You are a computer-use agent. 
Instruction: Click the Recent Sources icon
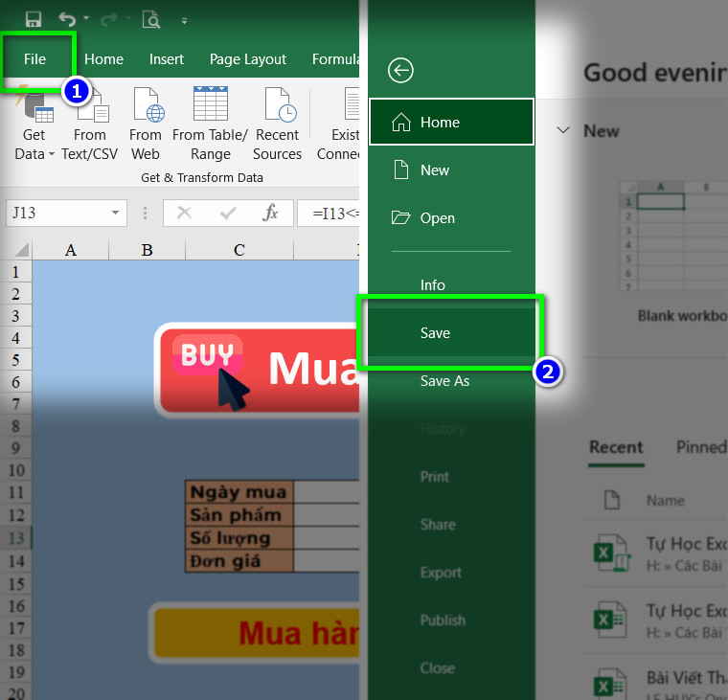tap(277, 124)
